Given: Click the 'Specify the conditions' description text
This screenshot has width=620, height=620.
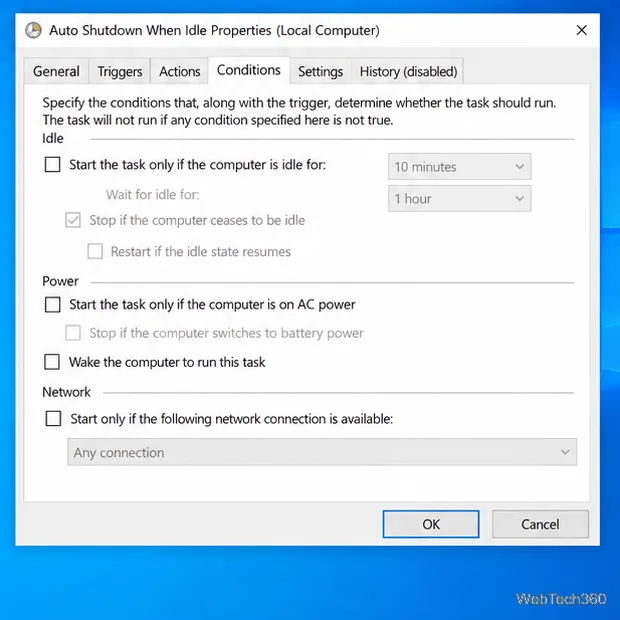Looking at the screenshot, I should tap(299, 111).
